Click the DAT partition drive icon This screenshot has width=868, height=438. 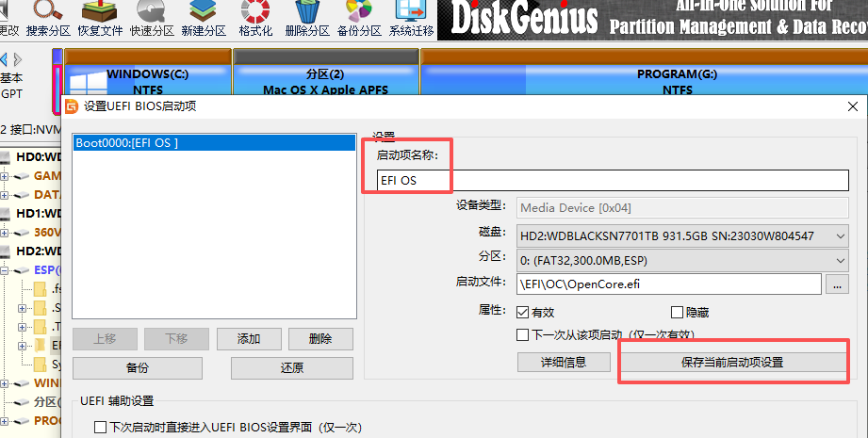21,195
